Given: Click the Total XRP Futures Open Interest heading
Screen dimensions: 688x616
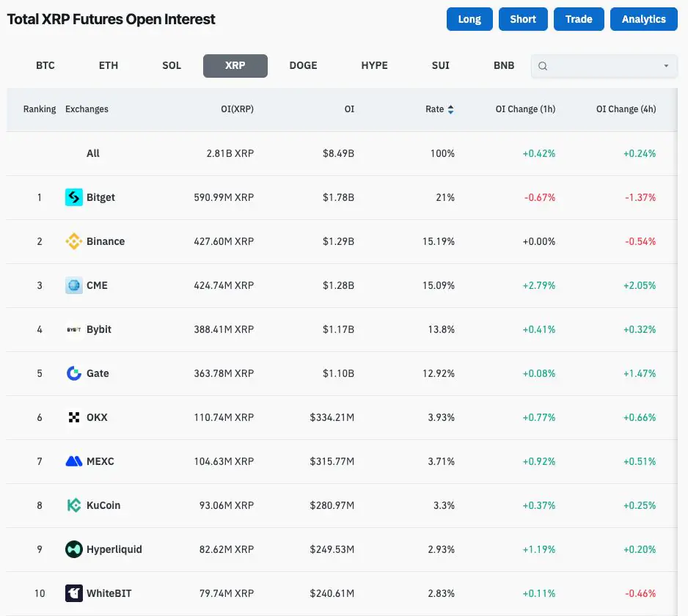Looking at the screenshot, I should click(x=111, y=19).
